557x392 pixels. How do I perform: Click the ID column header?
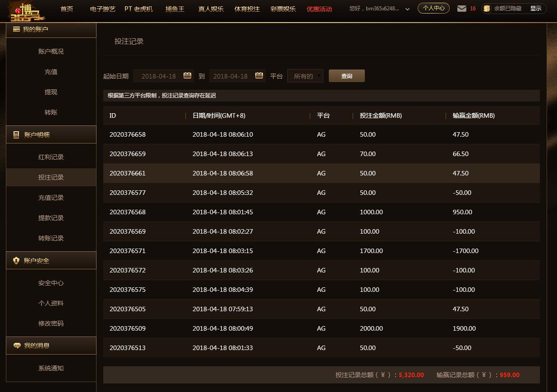pos(113,115)
